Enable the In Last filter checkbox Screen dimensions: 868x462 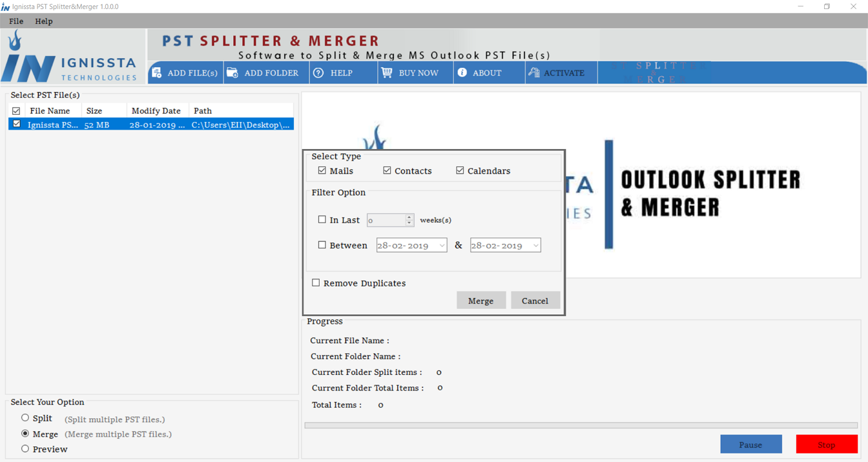click(x=322, y=219)
